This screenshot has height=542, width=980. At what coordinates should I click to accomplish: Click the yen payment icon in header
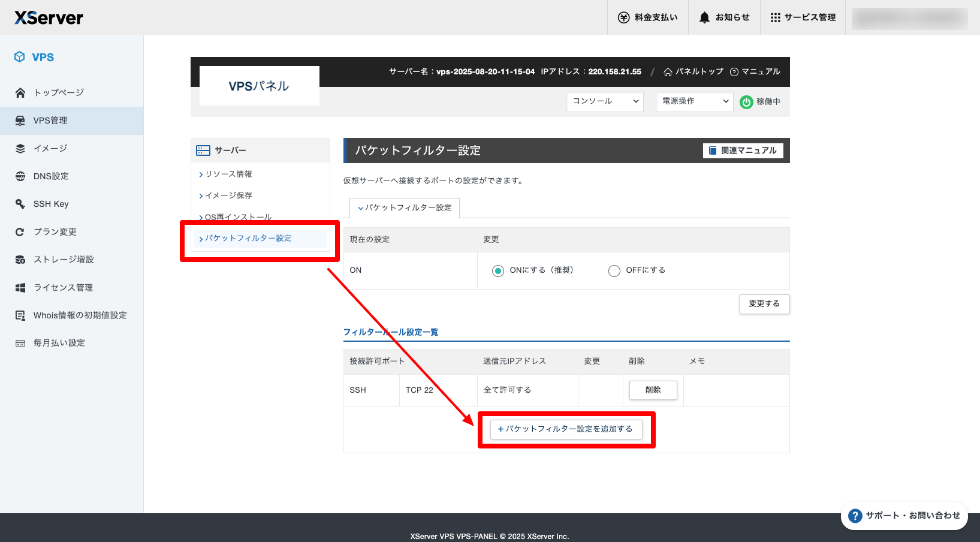pyautogui.click(x=623, y=17)
